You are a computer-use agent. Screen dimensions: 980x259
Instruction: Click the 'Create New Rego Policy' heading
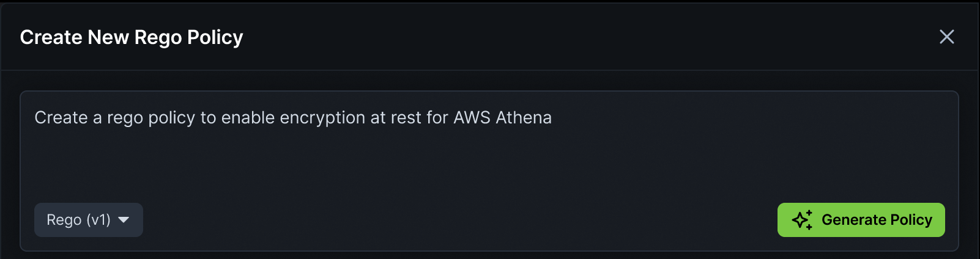coord(132,37)
